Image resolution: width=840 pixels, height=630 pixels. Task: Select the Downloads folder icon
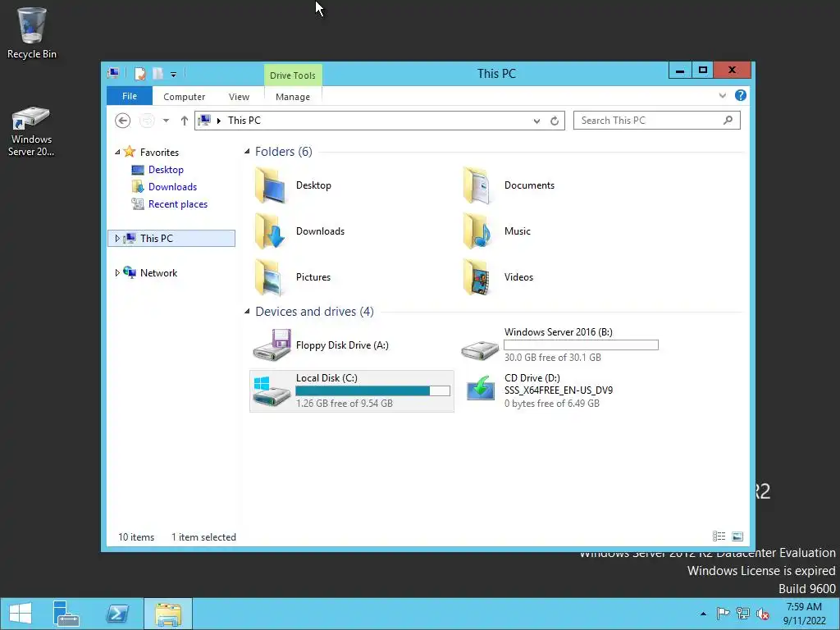[x=270, y=231]
